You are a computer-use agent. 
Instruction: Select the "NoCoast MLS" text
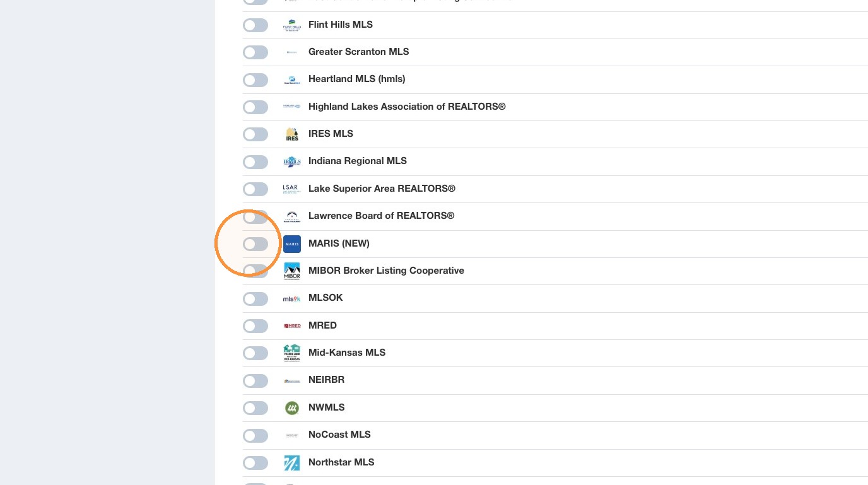pos(339,435)
